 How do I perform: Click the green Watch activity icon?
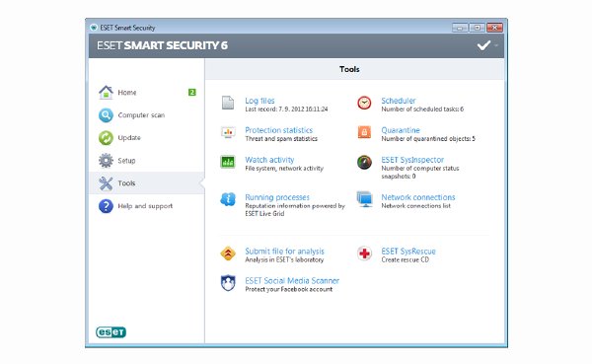228,162
